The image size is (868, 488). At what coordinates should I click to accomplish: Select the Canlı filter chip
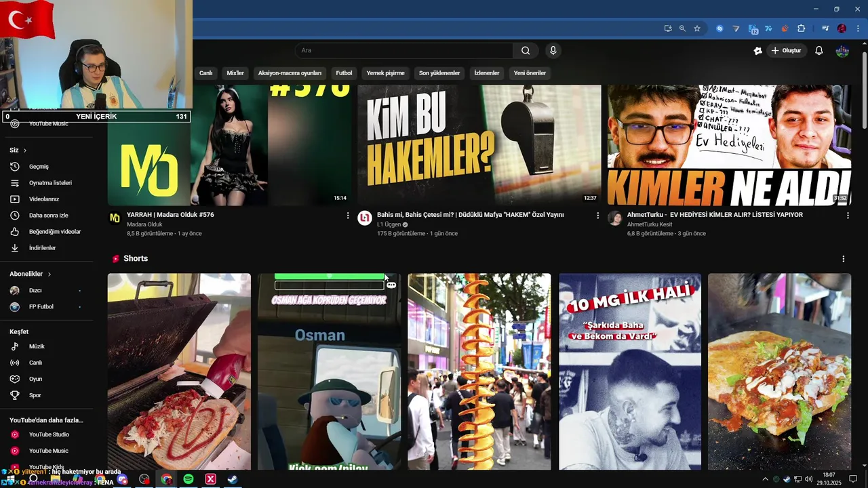[x=205, y=73]
